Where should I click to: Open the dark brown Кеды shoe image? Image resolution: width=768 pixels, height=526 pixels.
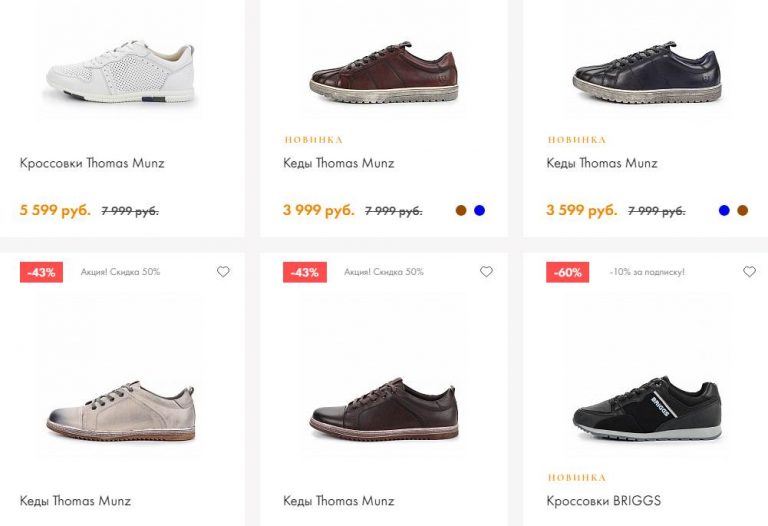click(383, 410)
